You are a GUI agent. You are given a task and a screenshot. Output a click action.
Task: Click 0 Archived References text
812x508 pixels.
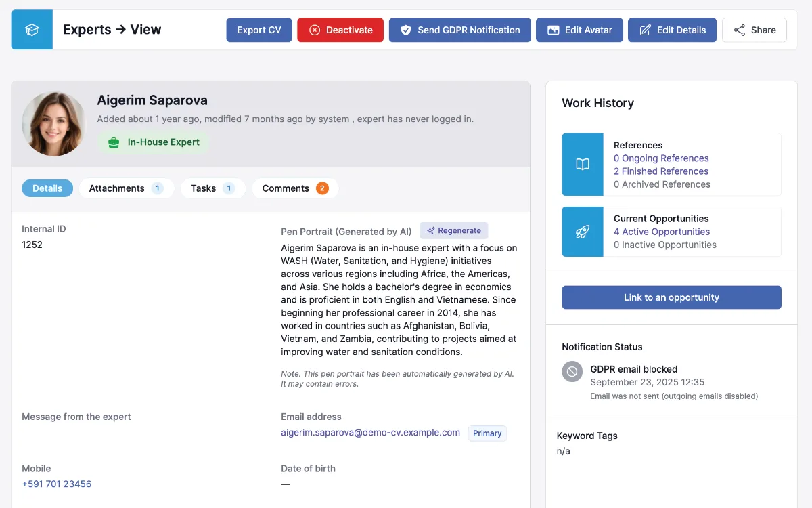[x=662, y=184]
